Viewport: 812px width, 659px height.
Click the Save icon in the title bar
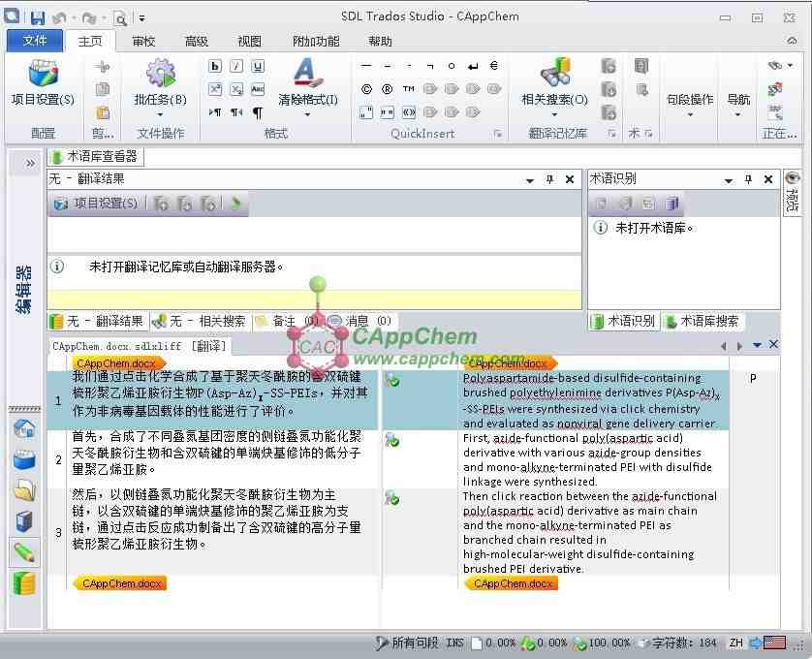point(37,18)
